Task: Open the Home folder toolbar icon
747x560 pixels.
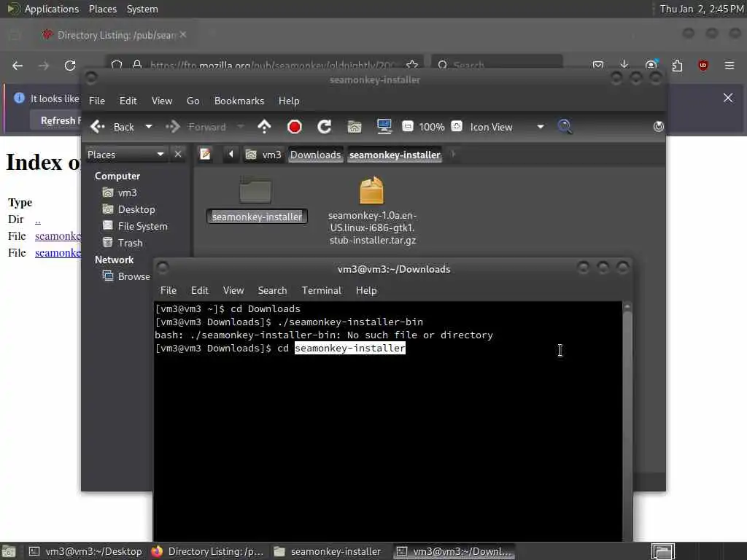Action: tap(355, 127)
